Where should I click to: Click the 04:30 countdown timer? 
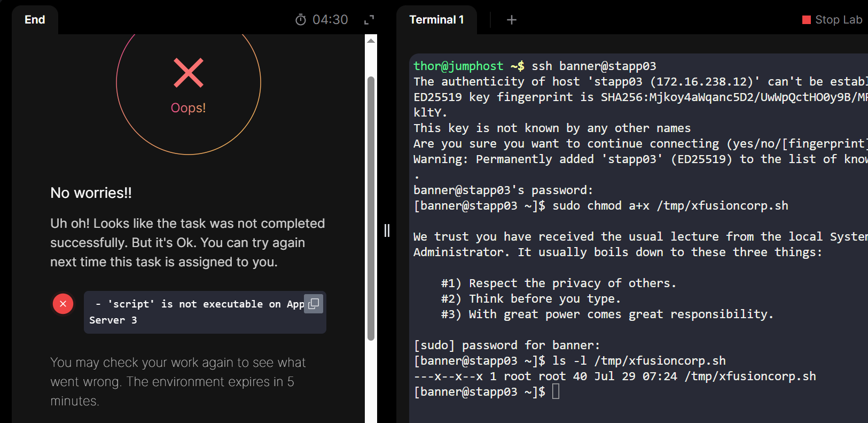pyautogui.click(x=330, y=20)
